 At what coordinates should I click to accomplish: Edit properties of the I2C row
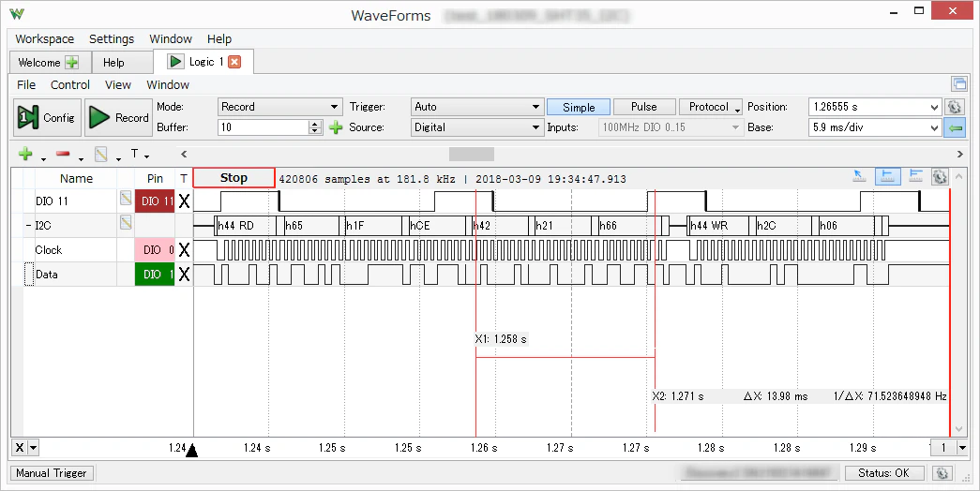(x=126, y=222)
